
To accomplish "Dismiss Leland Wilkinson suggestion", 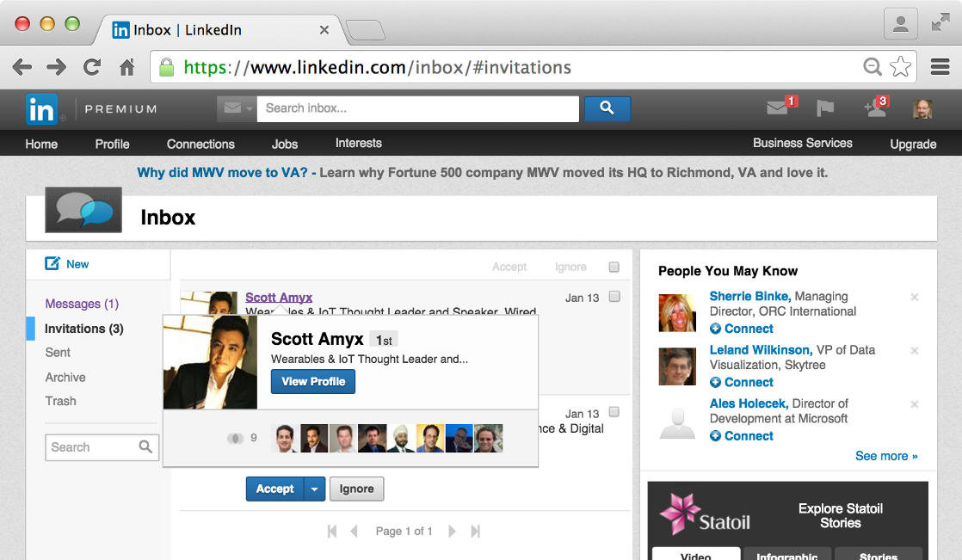I will (914, 351).
